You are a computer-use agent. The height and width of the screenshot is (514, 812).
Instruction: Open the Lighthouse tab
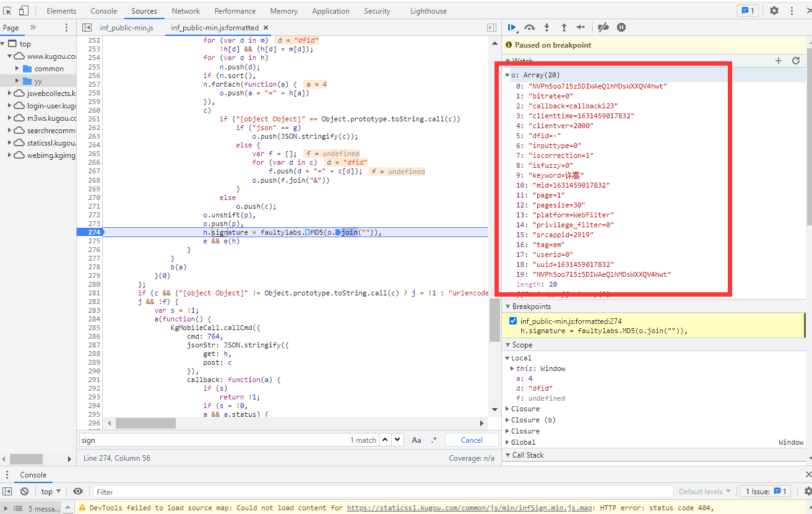tap(428, 11)
